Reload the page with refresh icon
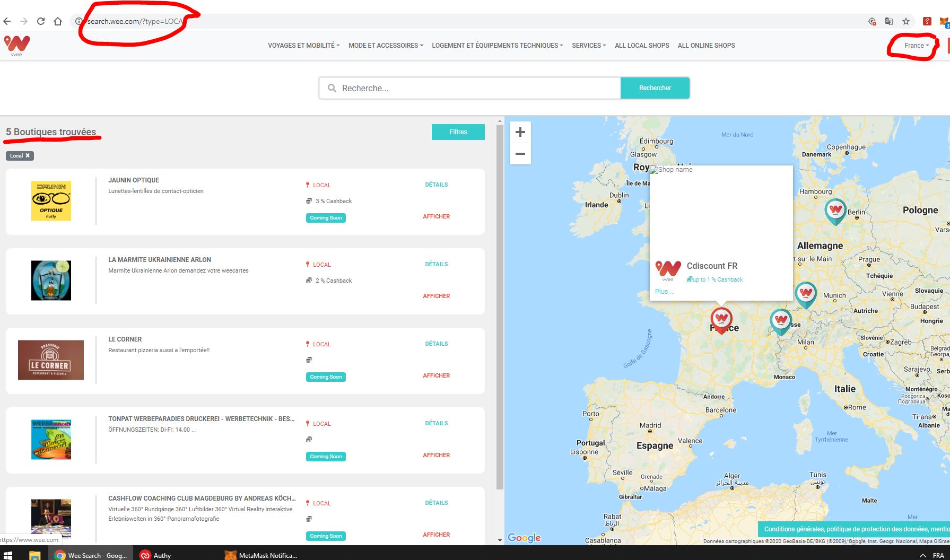 coord(41,21)
